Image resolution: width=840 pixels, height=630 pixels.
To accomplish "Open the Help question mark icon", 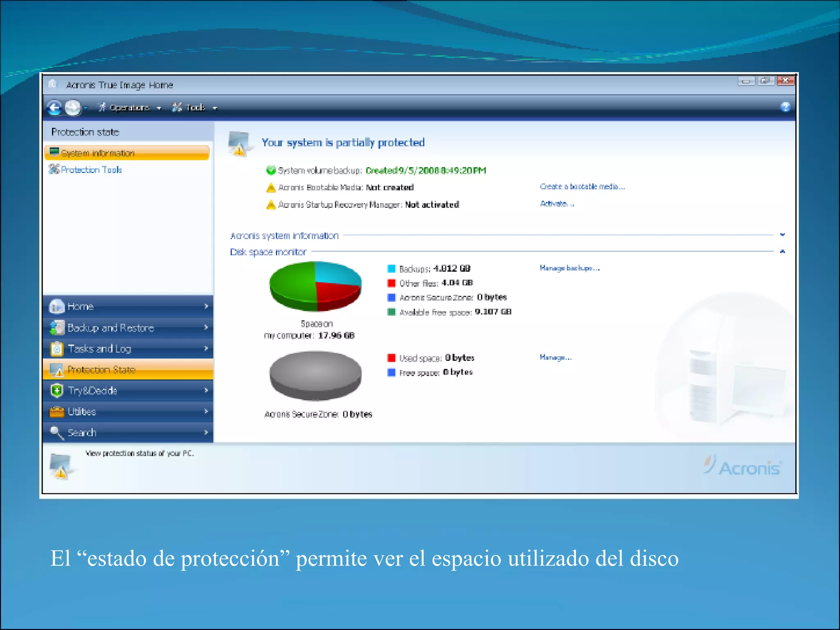I will (785, 107).
